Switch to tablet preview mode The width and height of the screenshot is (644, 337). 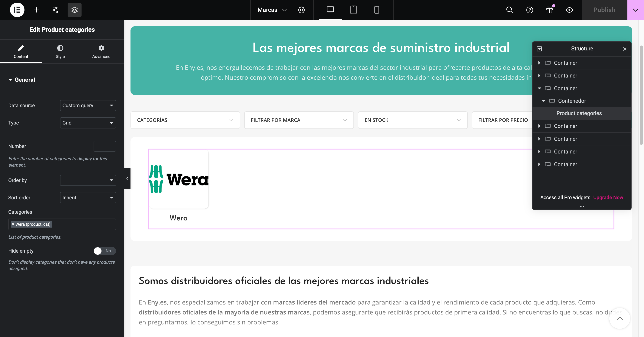(x=353, y=10)
